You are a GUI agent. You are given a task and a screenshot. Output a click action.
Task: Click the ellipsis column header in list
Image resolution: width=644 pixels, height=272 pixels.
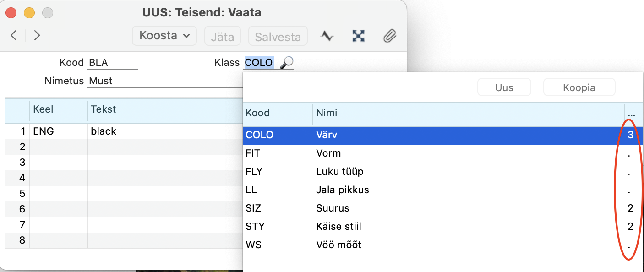click(x=632, y=113)
